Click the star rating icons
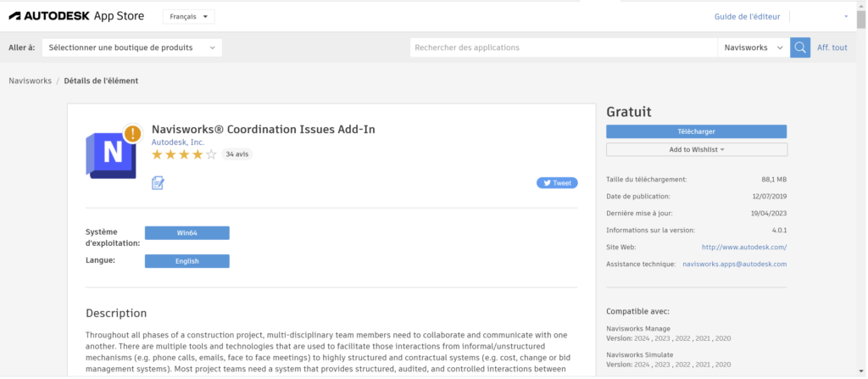This screenshot has height=379, width=868. point(184,154)
